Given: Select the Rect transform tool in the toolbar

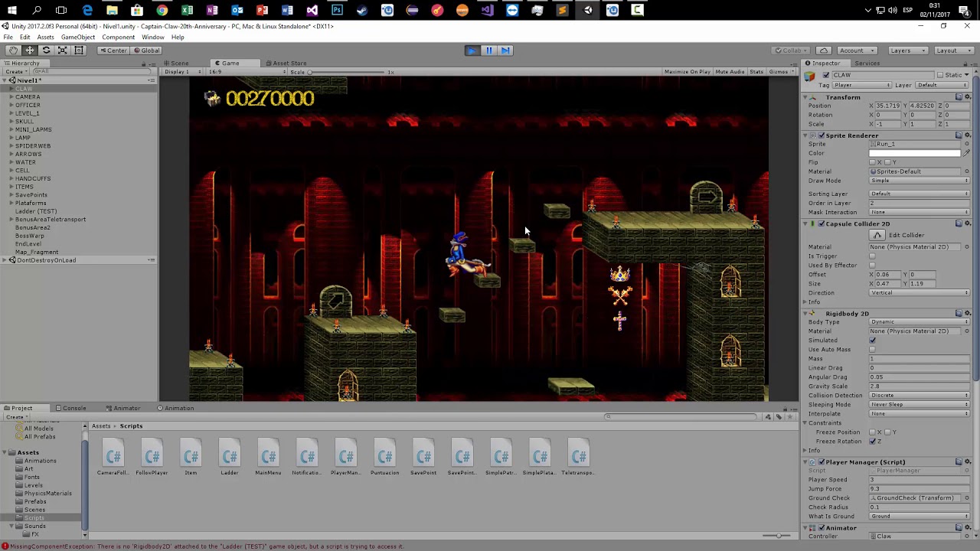Looking at the screenshot, I should (78, 51).
